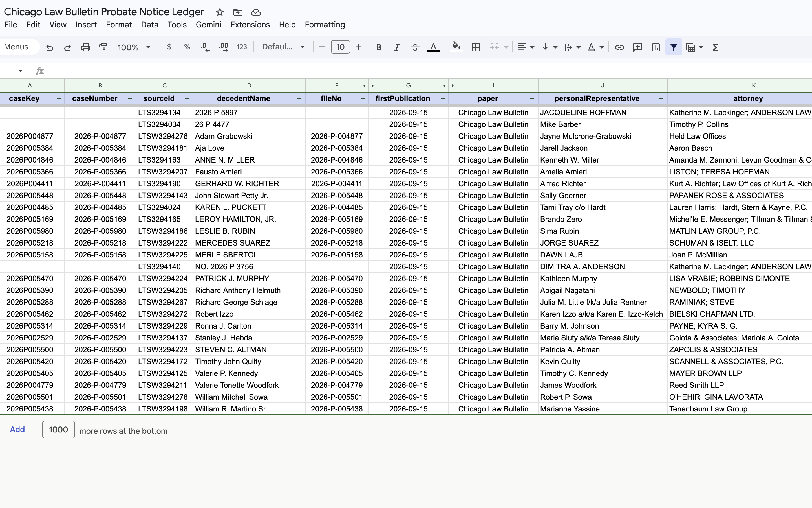This screenshot has width=812, height=508.
Task: Star the document title
Action: [x=220, y=12]
